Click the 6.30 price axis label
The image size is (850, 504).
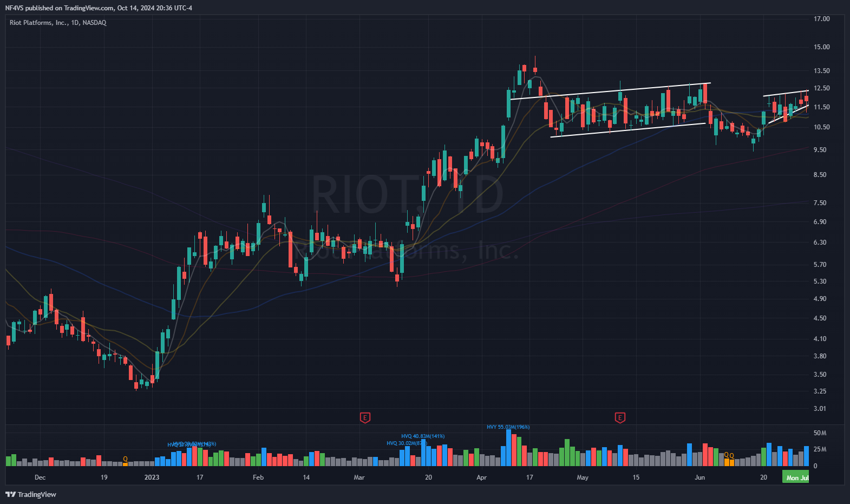(x=820, y=243)
